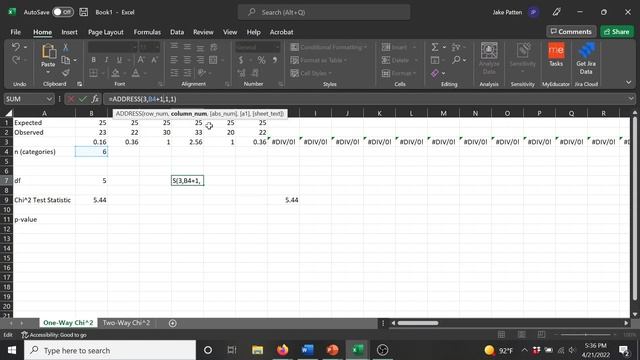Select cell B4 containing 6

(x=91, y=151)
